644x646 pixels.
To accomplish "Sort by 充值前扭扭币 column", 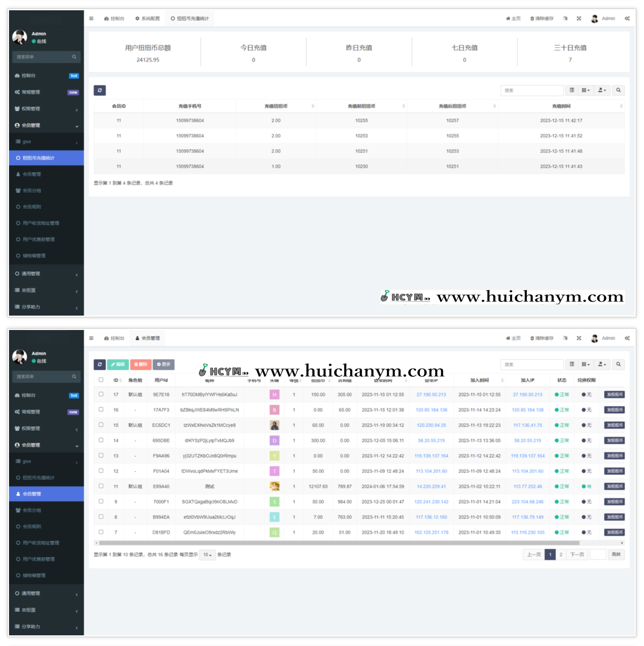I will pos(362,106).
